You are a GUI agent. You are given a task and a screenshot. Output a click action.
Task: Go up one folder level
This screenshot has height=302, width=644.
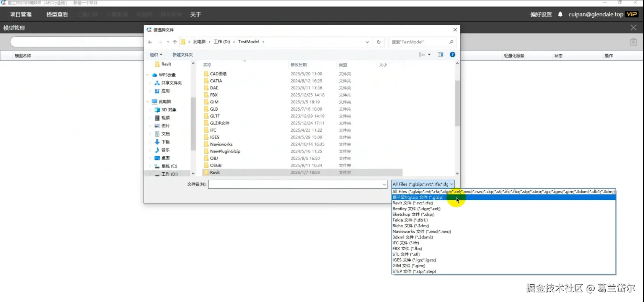pos(175,42)
